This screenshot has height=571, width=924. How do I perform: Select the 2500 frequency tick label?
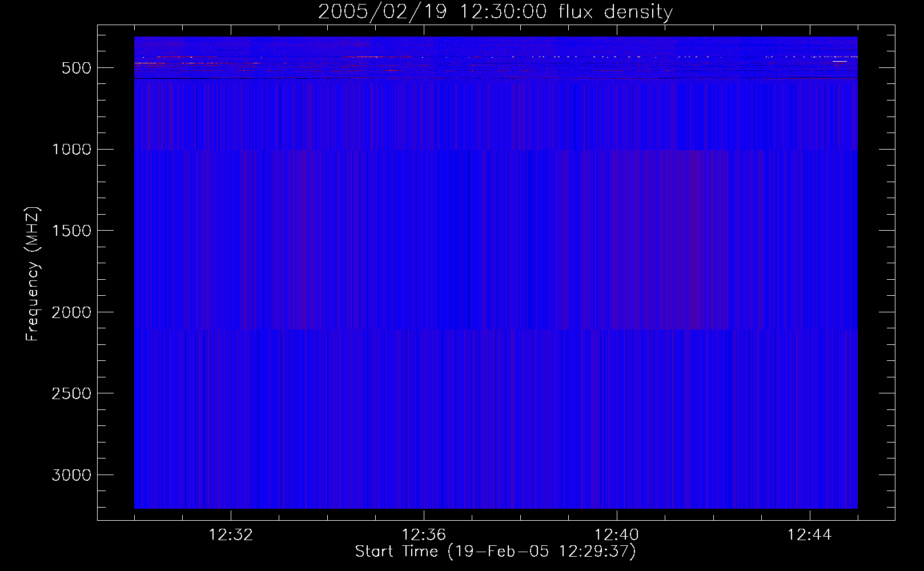pyautogui.click(x=71, y=393)
